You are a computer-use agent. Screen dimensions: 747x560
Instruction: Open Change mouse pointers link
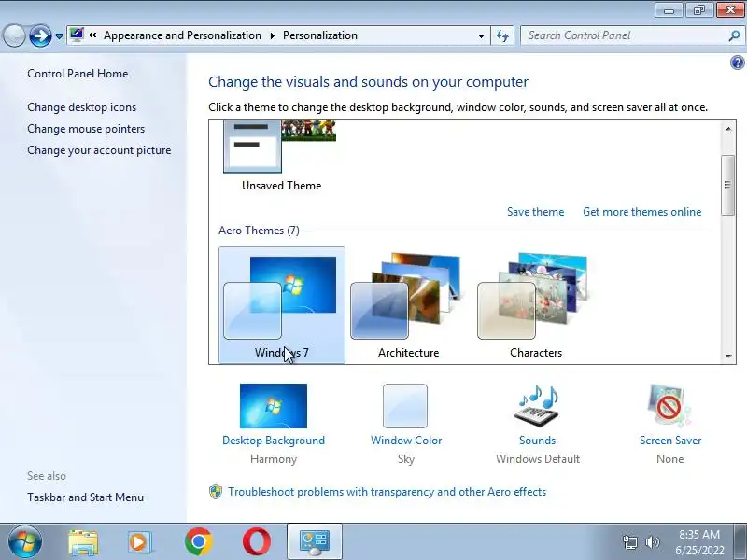[86, 129]
